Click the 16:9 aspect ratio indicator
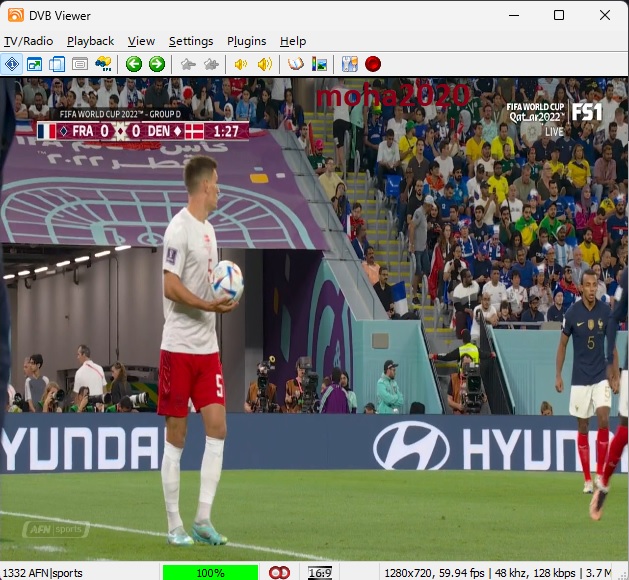Viewport: 629px width, 580px height. (x=320, y=573)
